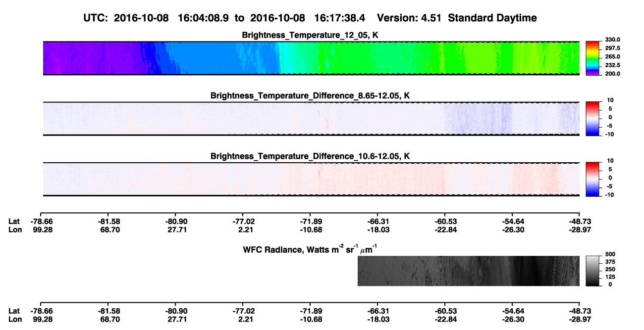
Task: Click the 375 label on the WFC colorbar
Action: 610,262
